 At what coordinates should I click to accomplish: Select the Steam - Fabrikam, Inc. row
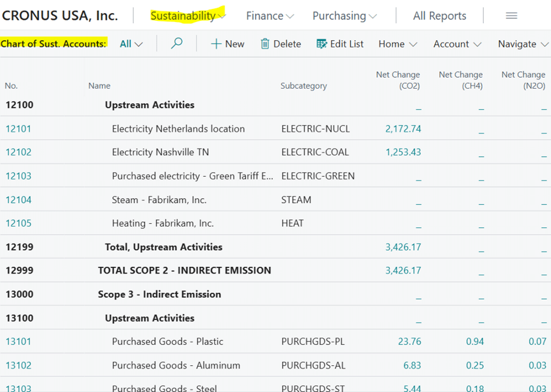pos(159,200)
